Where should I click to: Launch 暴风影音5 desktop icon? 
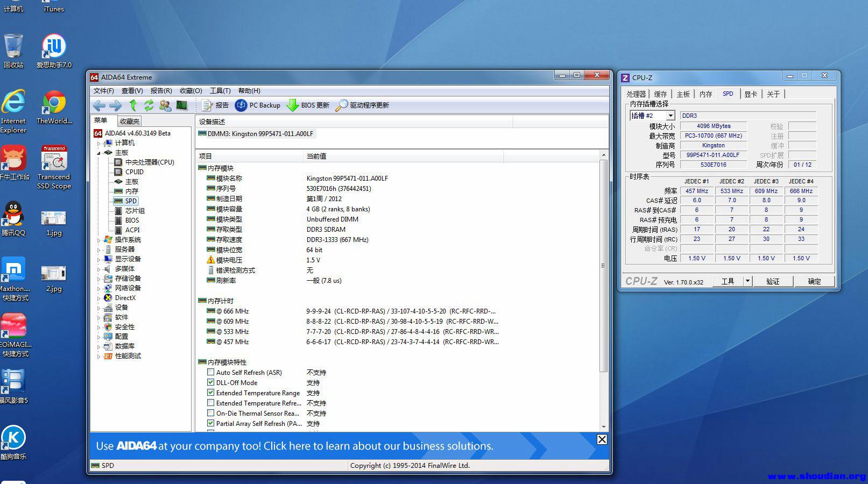13,387
